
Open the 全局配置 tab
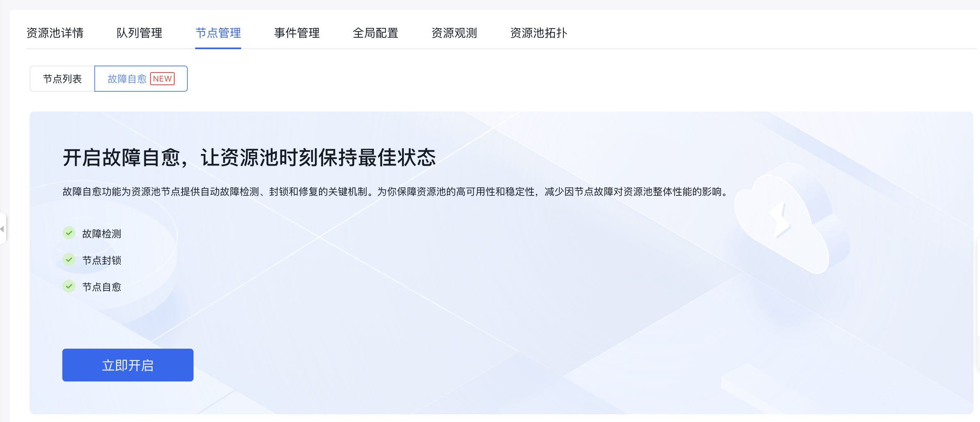click(376, 33)
